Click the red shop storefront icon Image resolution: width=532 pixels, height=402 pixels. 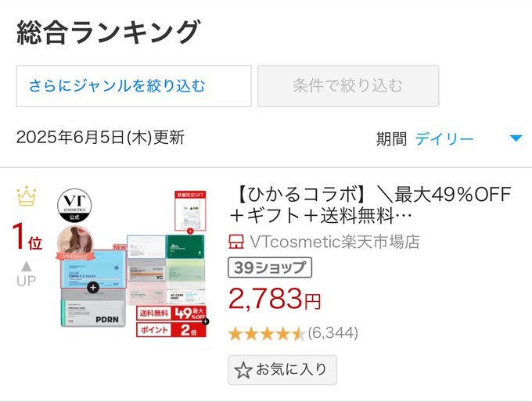click(235, 242)
